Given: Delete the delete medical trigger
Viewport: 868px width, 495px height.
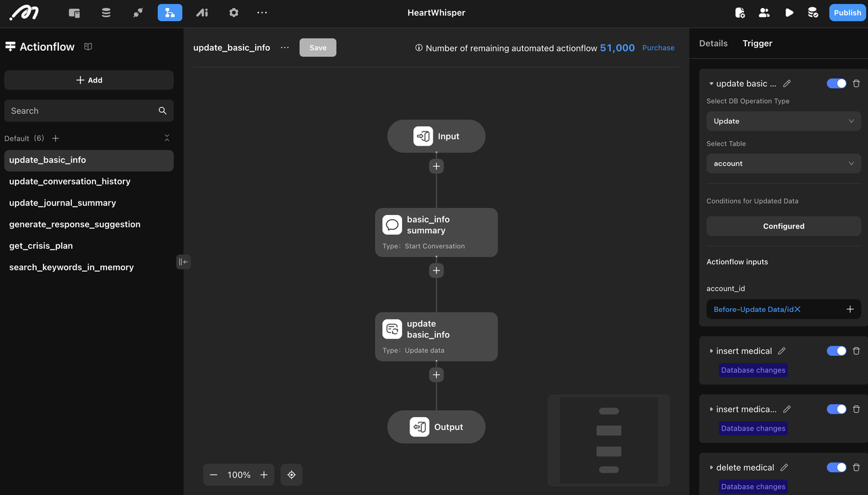Looking at the screenshot, I should [x=856, y=467].
